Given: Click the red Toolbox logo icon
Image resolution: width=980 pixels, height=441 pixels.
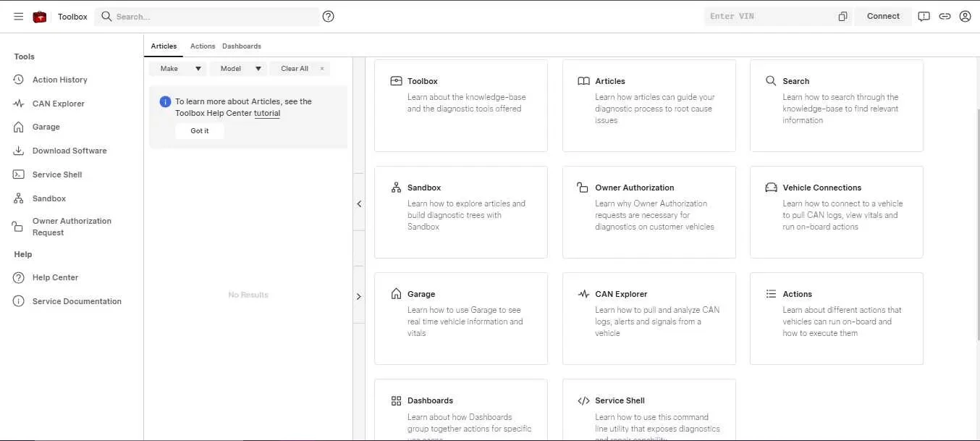Looking at the screenshot, I should click(40, 16).
